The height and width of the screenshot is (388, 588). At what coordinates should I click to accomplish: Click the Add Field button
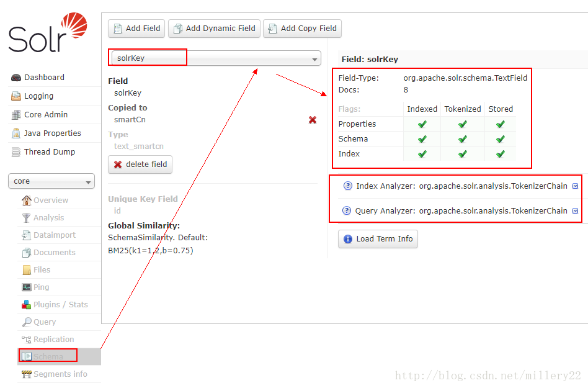[136, 29]
